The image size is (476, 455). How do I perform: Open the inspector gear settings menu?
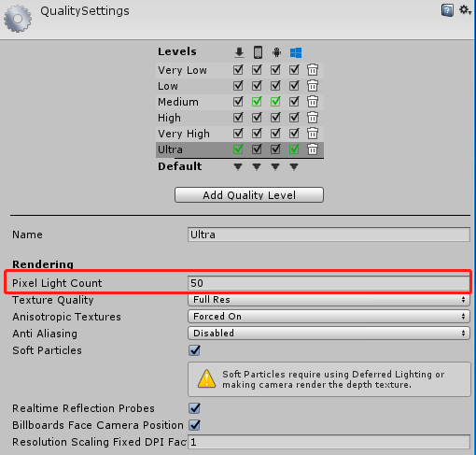pos(465,10)
